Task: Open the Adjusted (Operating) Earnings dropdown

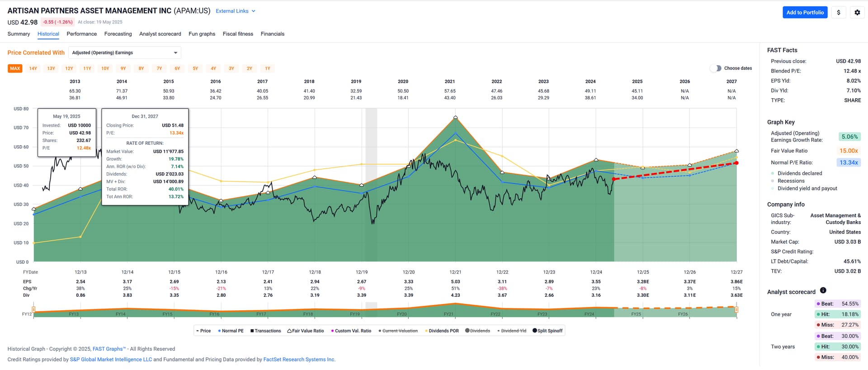Action: (x=125, y=52)
